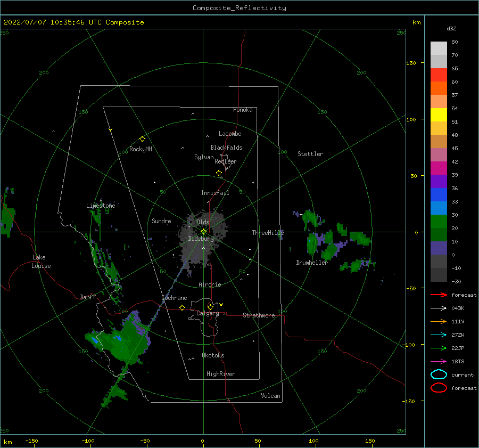Click the Ponoka city label
This screenshot has height=448, width=479.
point(243,110)
